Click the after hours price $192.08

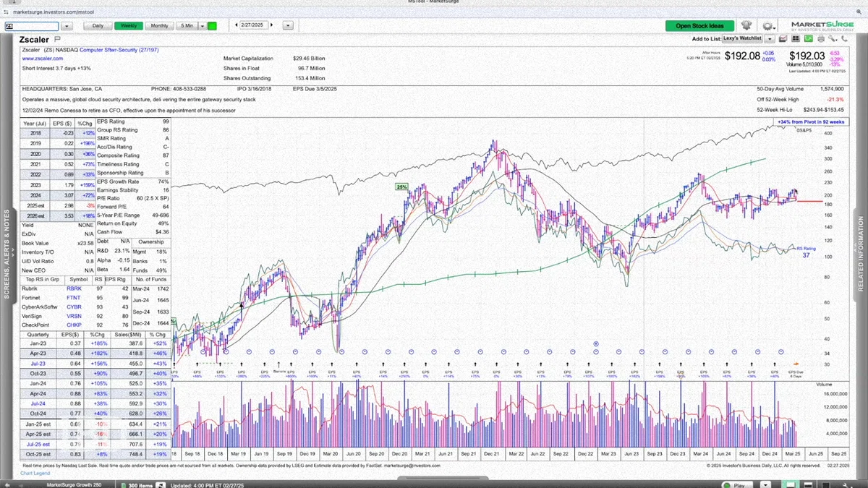(743, 56)
